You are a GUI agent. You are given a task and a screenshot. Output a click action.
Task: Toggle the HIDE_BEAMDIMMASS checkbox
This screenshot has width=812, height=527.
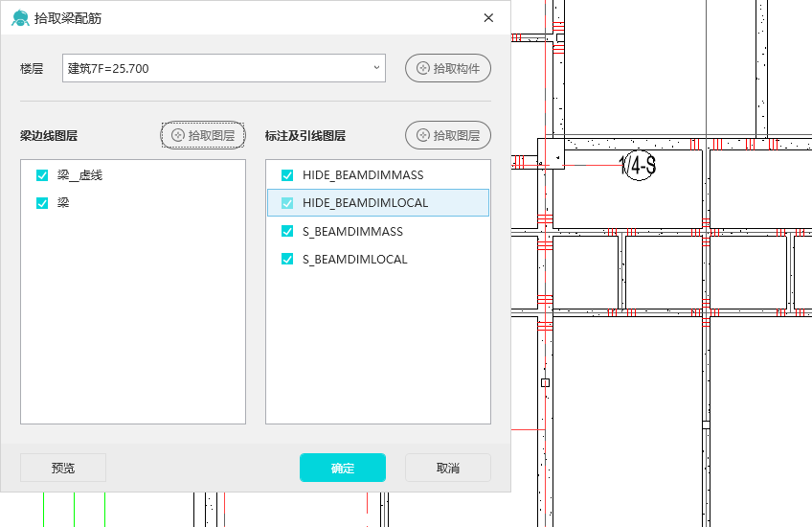[x=287, y=175]
